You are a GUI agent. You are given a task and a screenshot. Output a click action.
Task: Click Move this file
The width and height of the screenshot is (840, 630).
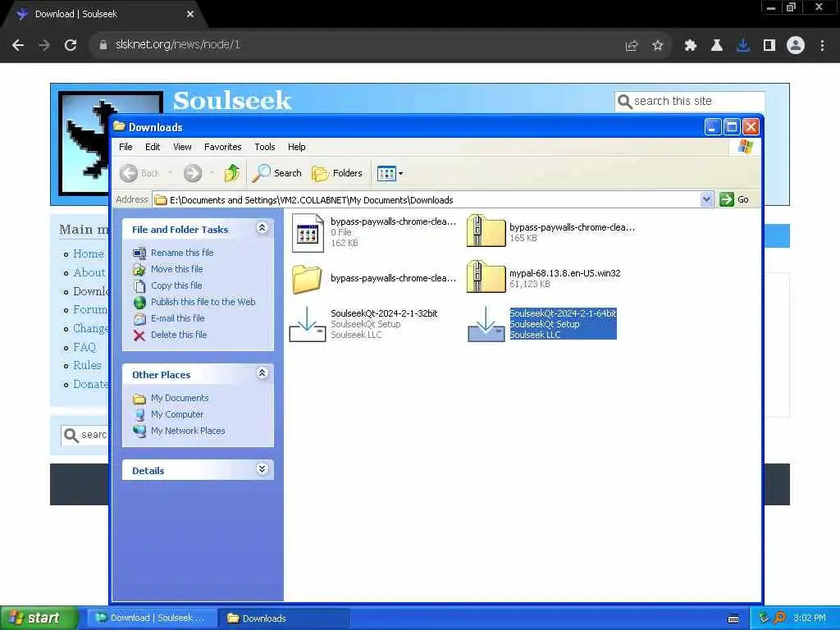(x=177, y=269)
